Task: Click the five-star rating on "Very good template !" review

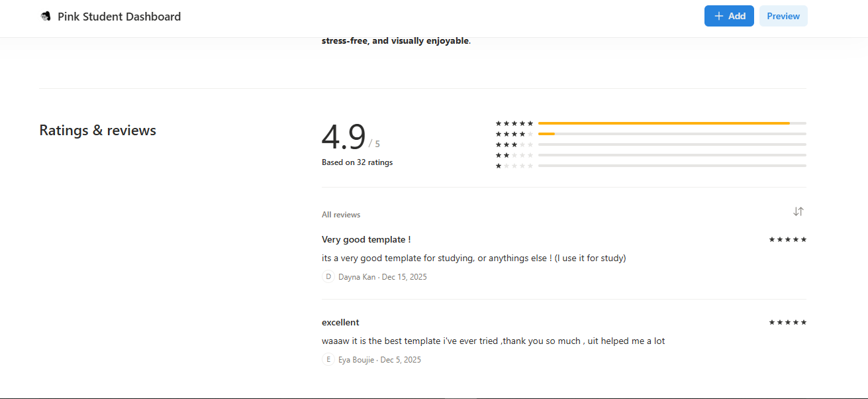Action: [x=787, y=239]
